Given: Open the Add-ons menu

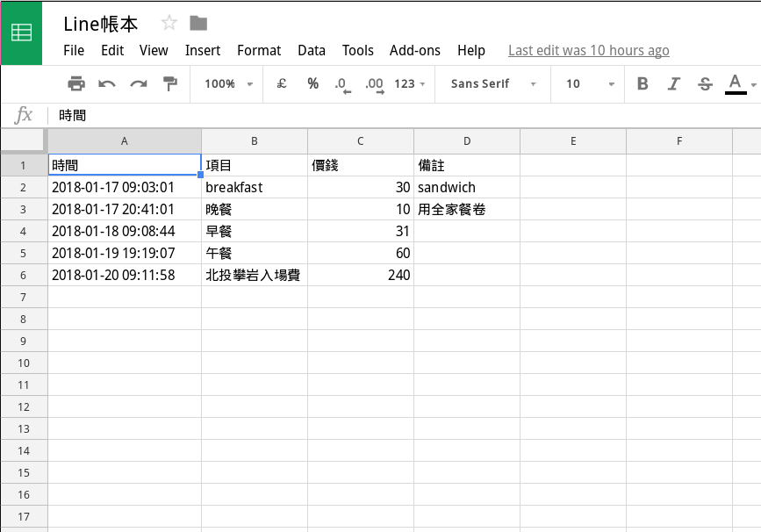Looking at the screenshot, I should point(414,50).
